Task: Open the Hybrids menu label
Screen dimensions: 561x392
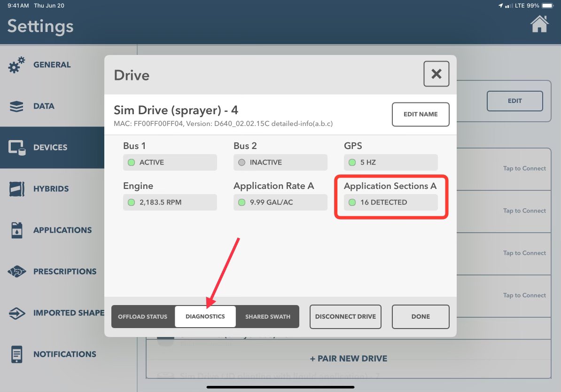Action: point(51,189)
